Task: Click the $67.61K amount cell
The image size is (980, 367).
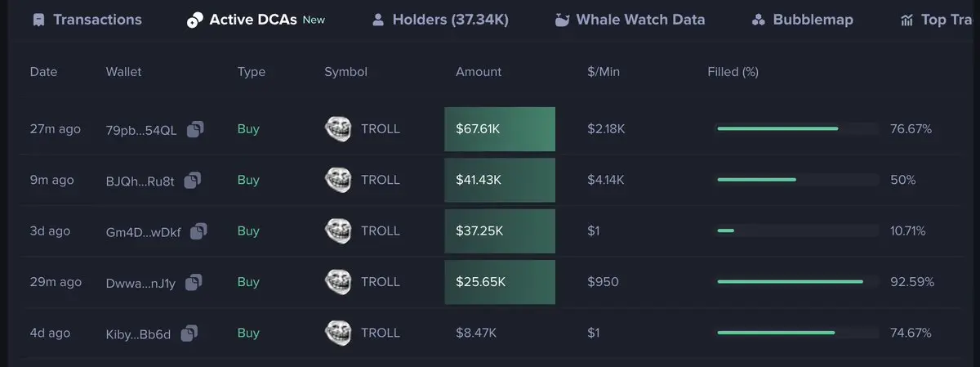Action: point(500,129)
